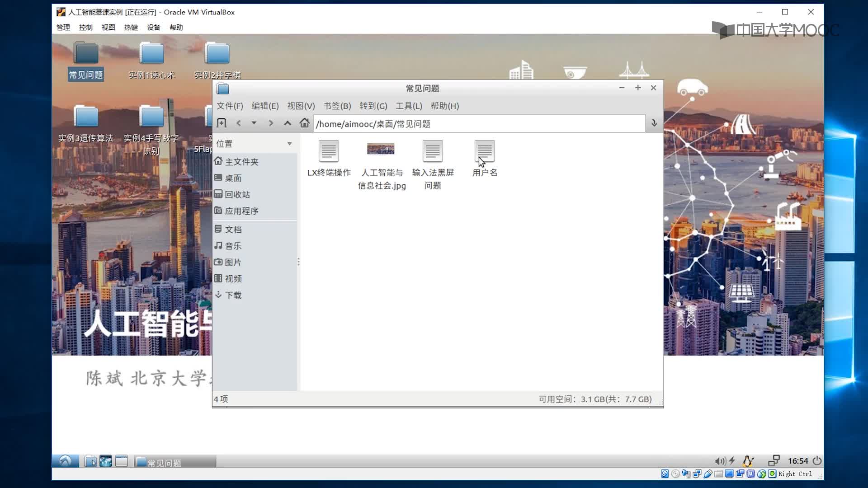Click the VirtualBox mouse integration status icon
Screen dimensions: 868x488
tap(762, 474)
